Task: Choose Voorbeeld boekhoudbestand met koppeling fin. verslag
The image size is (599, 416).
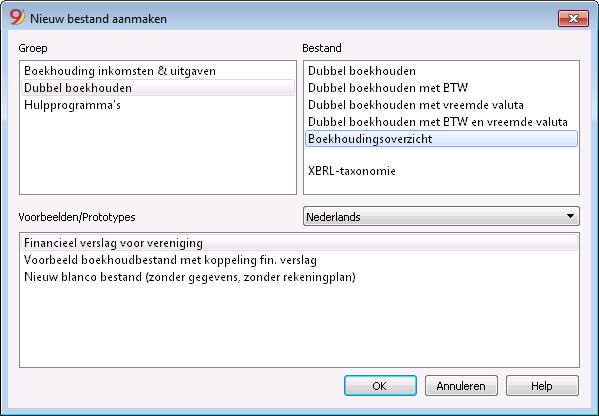Action: tap(300, 260)
